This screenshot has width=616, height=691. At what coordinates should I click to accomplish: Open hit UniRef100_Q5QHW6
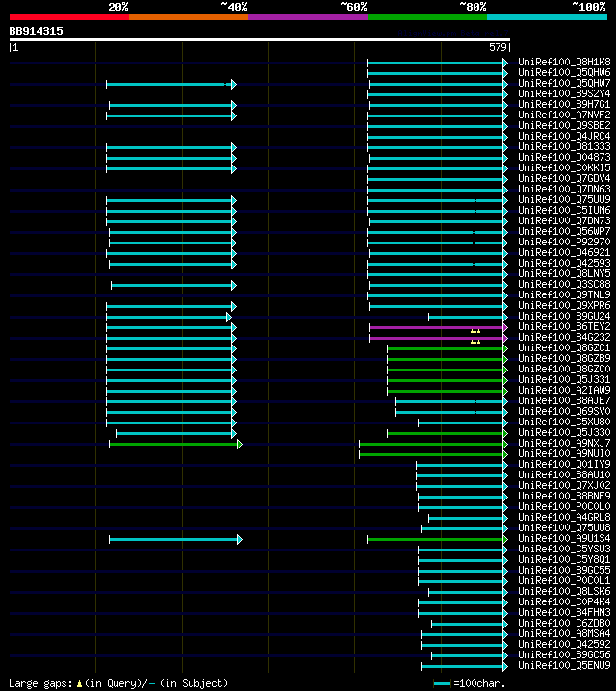(x=564, y=72)
